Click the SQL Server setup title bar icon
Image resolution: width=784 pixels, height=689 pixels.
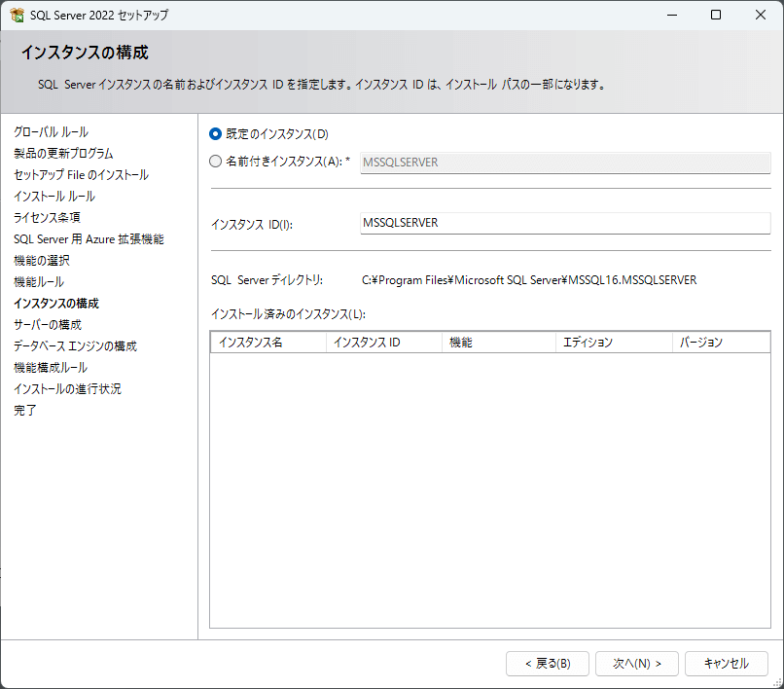[x=17, y=15]
